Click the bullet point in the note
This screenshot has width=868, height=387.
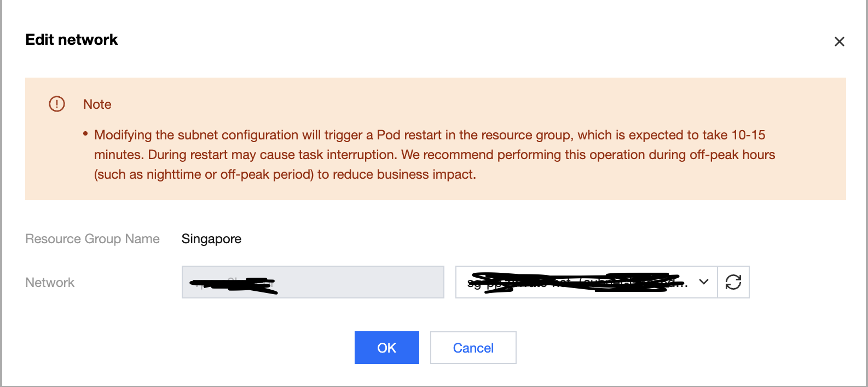(x=85, y=133)
